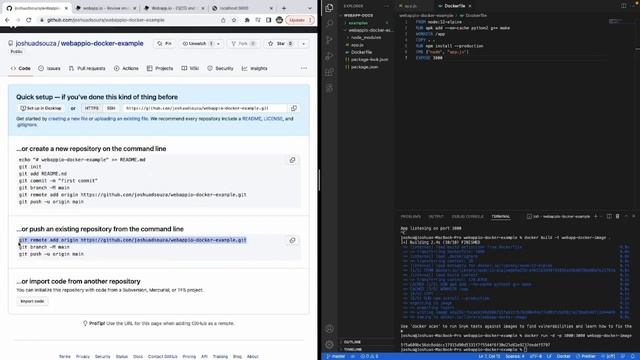640x360 pixels.
Task: Open VS Code Accounts icon
Action: pos(329,328)
